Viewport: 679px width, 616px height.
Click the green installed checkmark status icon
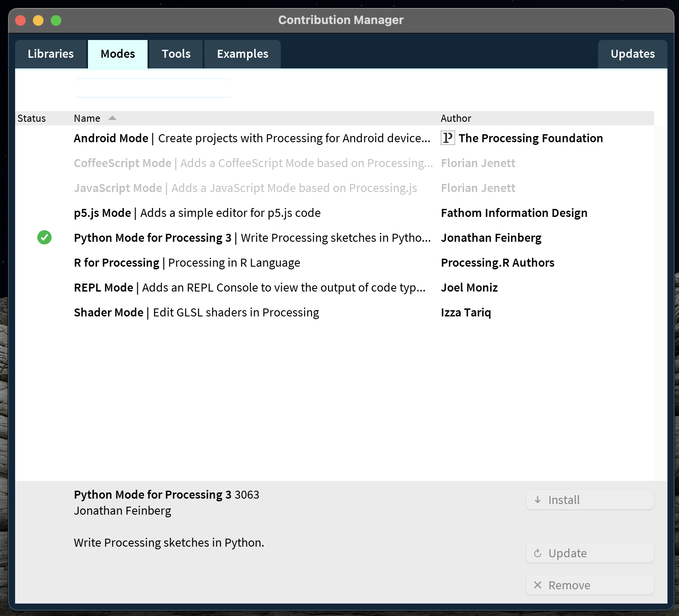pyautogui.click(x=44, y=238)
